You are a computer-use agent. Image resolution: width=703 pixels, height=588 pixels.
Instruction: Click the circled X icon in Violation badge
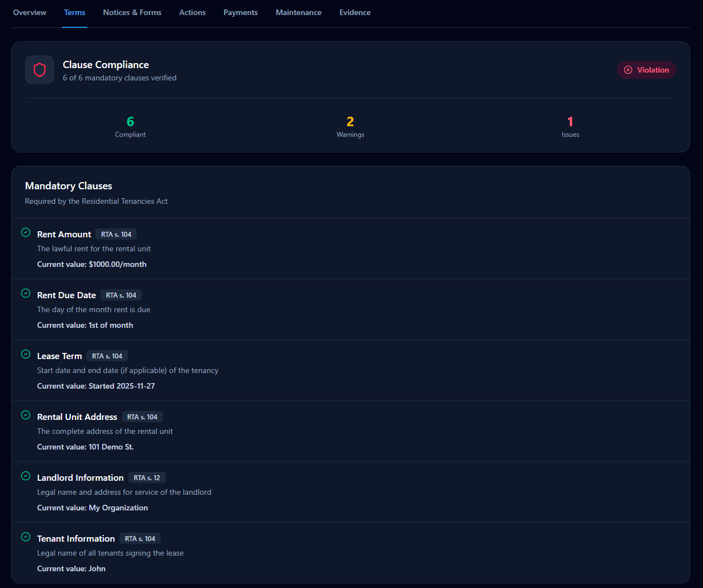point(628,70)
